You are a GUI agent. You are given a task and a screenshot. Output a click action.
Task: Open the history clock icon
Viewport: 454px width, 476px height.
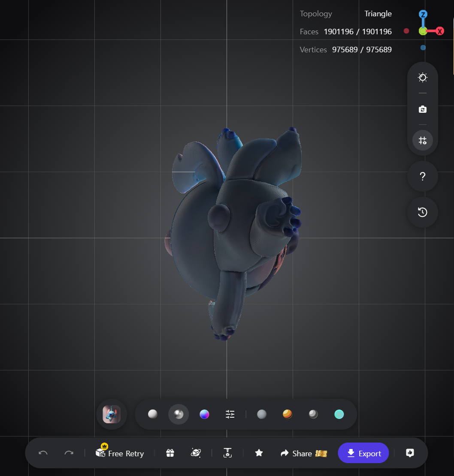pyautogui.click(x=422, y=212)
